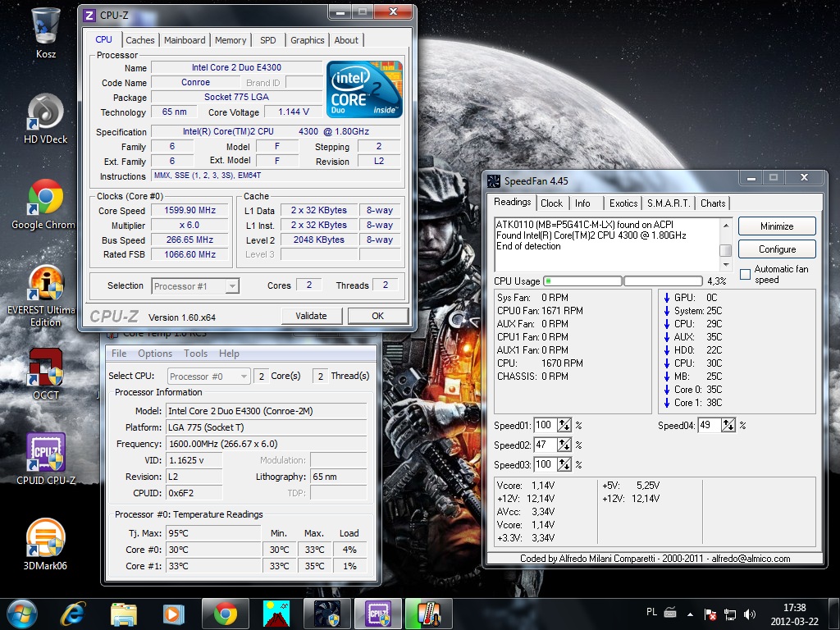This screenshot has width=840, height=630.
Task: Click the Validate button in CPU-Z
Action: tap(311, 316)
